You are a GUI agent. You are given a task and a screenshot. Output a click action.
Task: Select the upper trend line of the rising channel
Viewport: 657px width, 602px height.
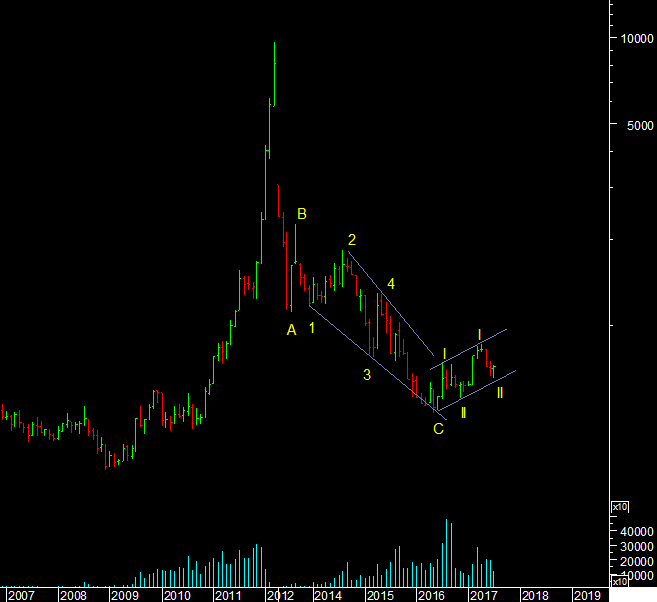pyautogui.click(x=468, y=349)
